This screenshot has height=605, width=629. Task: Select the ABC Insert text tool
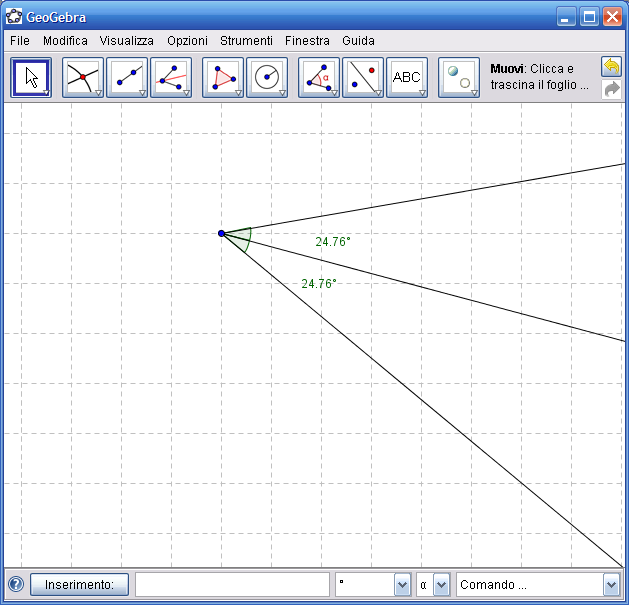click(x=407, y=77)
